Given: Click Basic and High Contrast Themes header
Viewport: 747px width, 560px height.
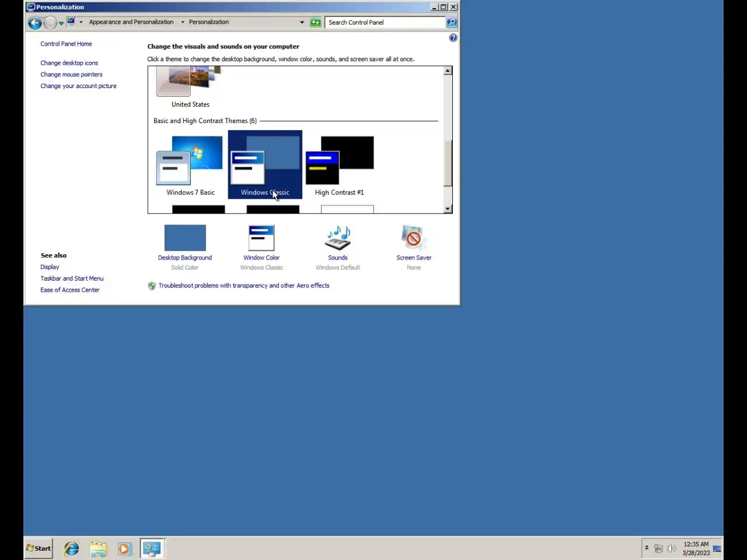Looking at the screenshot, I should pos(205,121).
